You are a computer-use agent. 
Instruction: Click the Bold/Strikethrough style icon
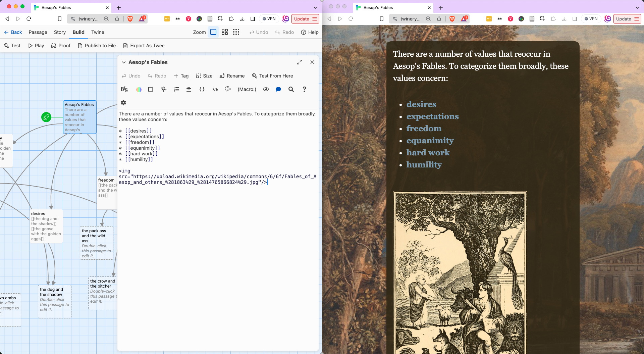(x=124, y=89)
